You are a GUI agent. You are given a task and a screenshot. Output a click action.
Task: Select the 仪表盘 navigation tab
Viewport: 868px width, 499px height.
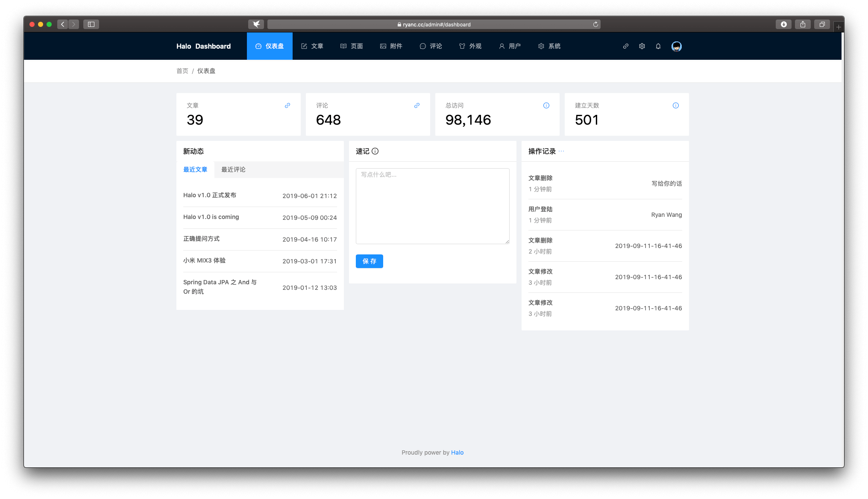(x=270, y=46)
